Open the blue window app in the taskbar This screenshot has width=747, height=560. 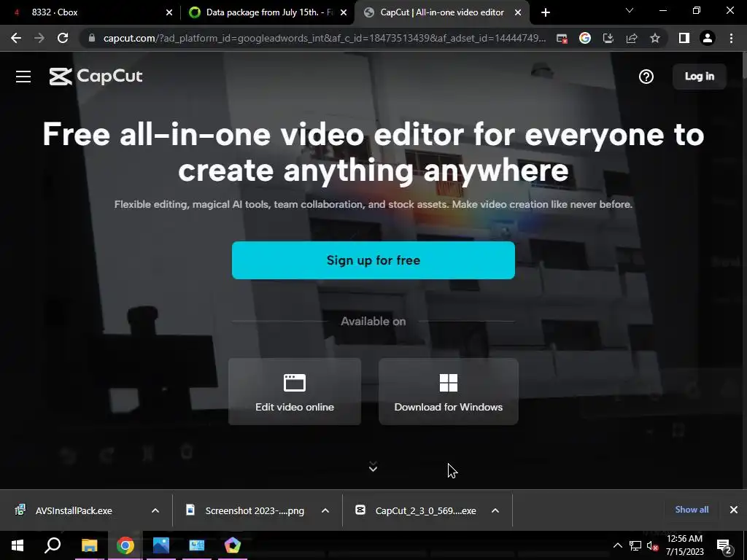197,545
